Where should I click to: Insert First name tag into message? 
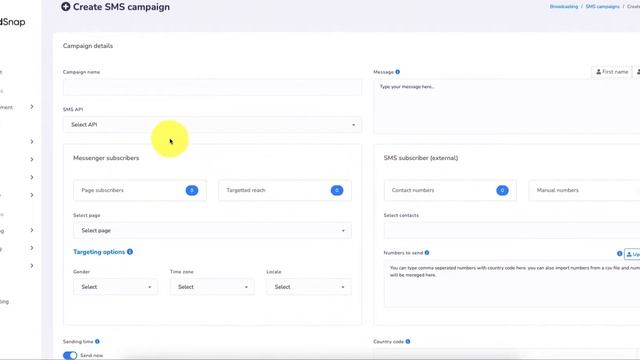(611, 72)
